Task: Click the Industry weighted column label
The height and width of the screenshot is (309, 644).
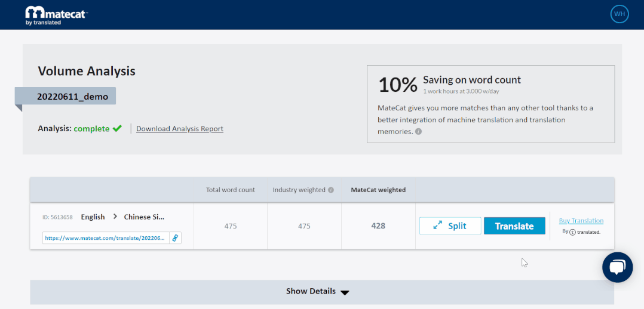Action: coord(299,190)
